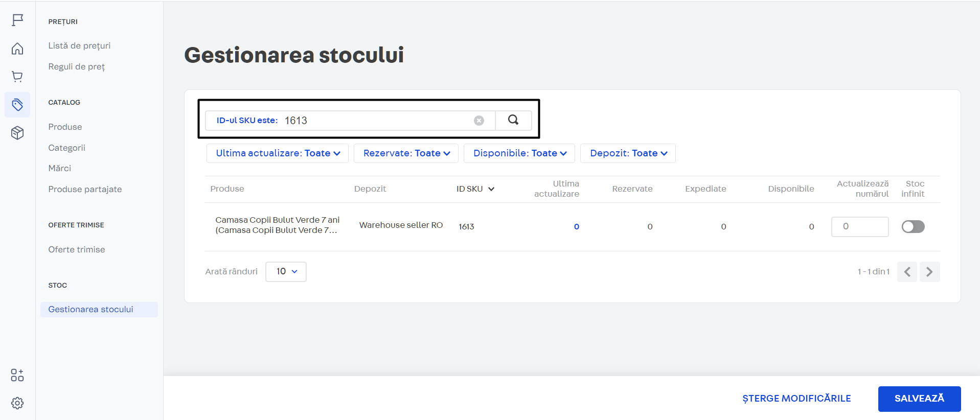
Task: Open the apps grid icon in the sidebar
Action: click(17, 375)
